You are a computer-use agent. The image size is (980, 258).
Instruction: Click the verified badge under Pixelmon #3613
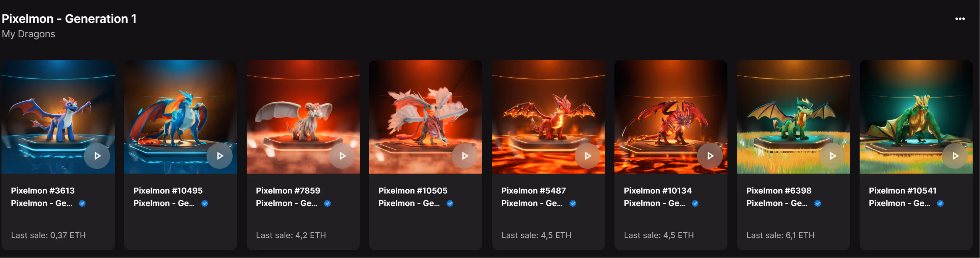(82, 203)
